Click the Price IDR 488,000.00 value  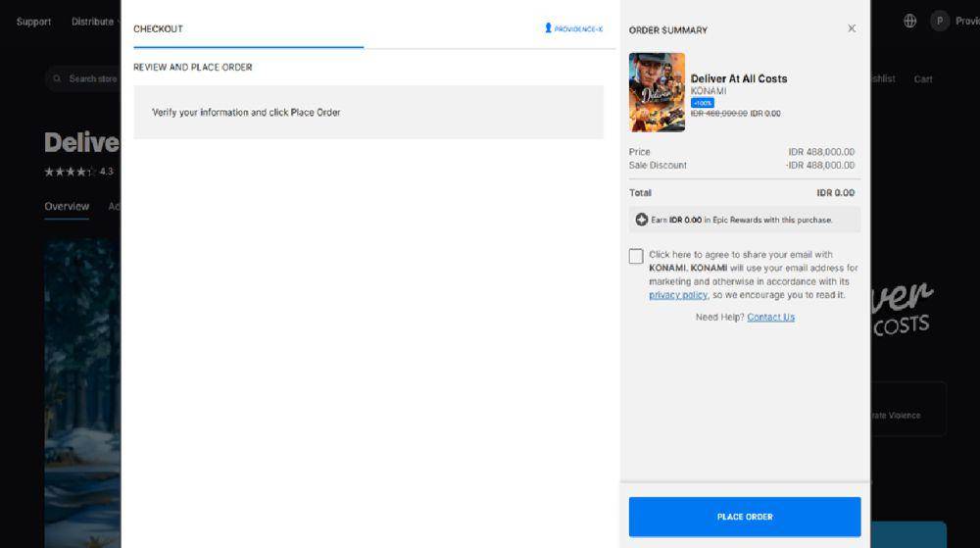pyautogui.click(x=821, y=152)
